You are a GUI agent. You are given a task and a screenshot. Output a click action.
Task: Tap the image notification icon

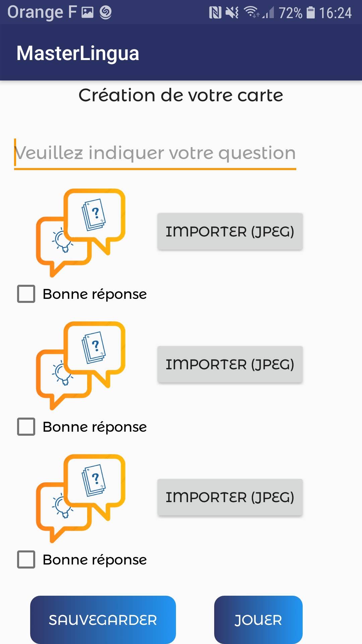(87, 13)
